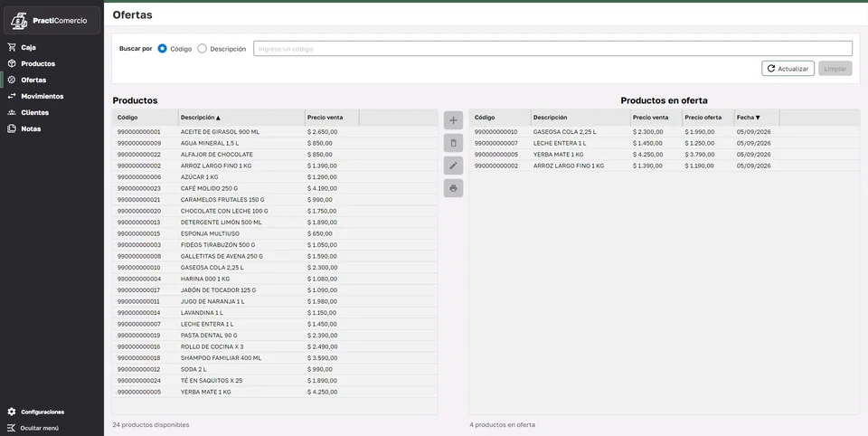The image size is (868, 436).
Task: Select SHAMPOO FAMILIAR 400 ML row
Action: click(275, 358)
